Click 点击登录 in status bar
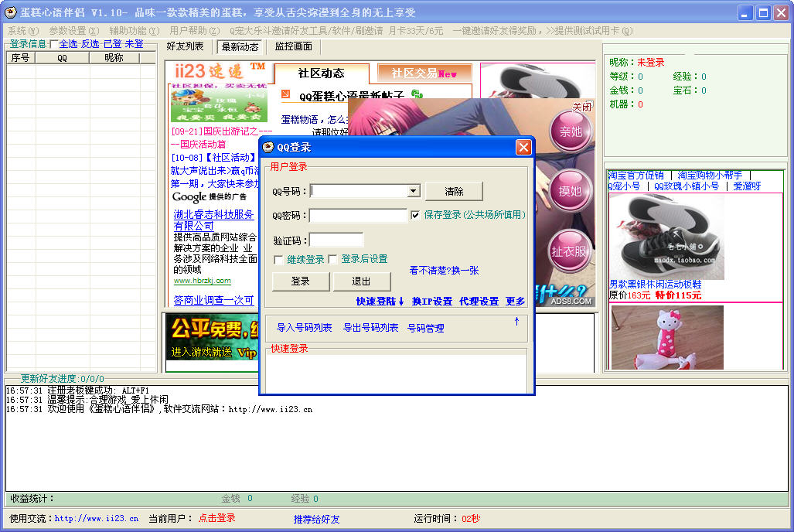 click(x=216, y=518)
